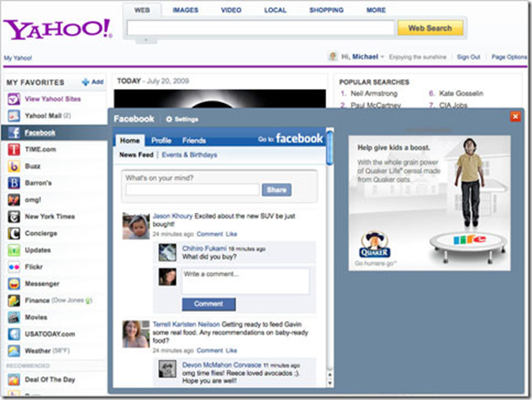Go to facebook via logo link
The height and width of the screenshot is (400, 532).
click(x=300, y=138)
